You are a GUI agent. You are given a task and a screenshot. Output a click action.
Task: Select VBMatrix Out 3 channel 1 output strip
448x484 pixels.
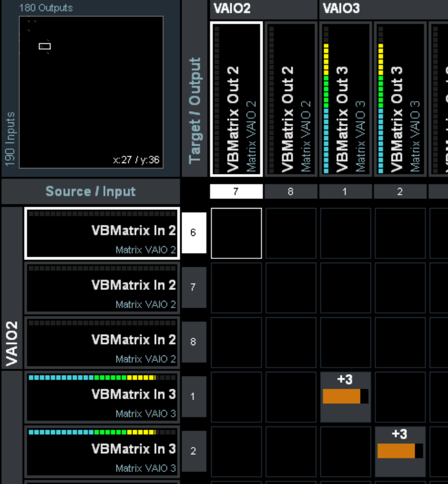345,98
